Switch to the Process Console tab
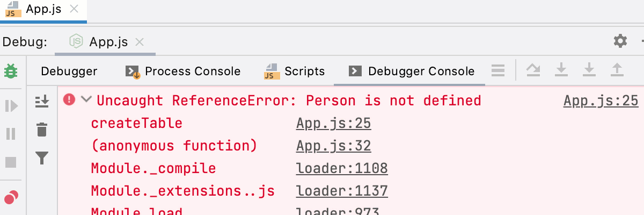This screenshot has width=644, height=215. 183,71
